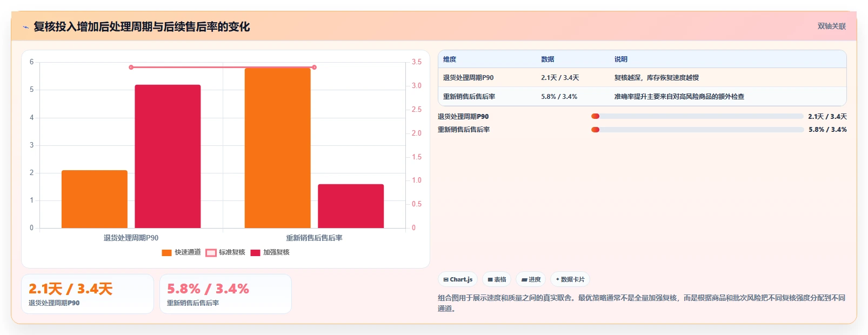Image resolution: width=868 pixels, height=335 pixels.
Task: Click the Chart.js chip icon
Action: pos(446,280)
